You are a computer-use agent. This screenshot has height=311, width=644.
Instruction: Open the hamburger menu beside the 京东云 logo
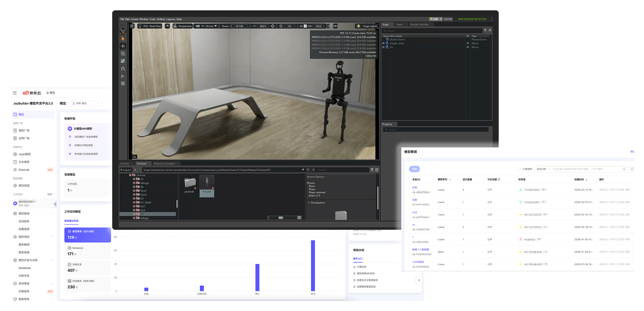point(15,93)
